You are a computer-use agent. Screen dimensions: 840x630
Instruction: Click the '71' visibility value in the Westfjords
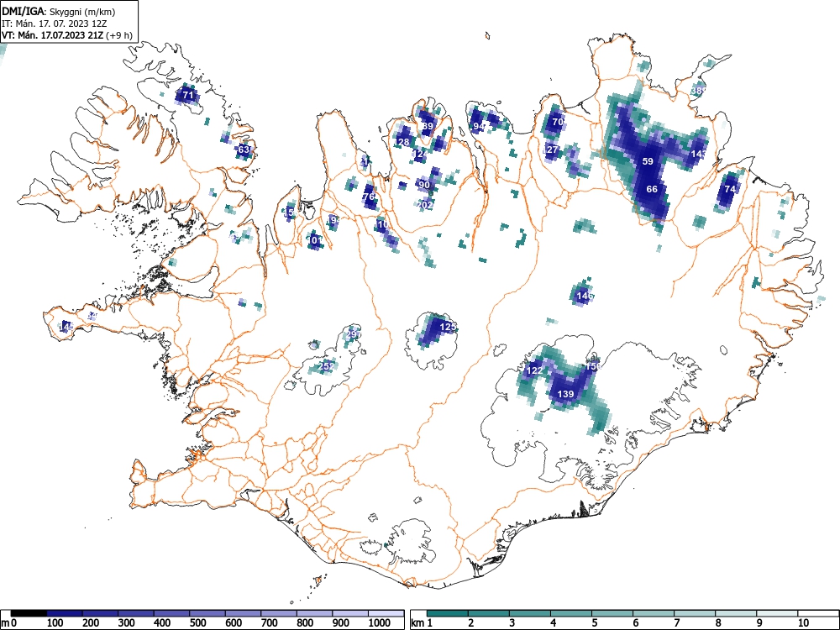tap(187, 96)
